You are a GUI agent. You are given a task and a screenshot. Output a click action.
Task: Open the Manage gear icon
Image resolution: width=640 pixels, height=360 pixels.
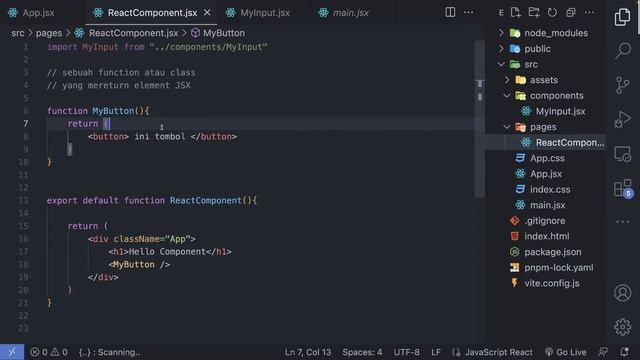(622, 327)
